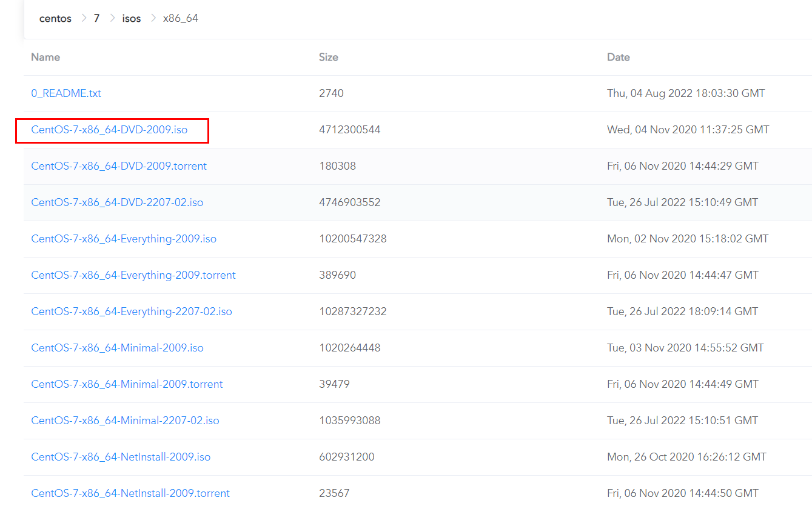Select the size value 180308
Screen dimensions: 812x506
click(x=337, y=166)
